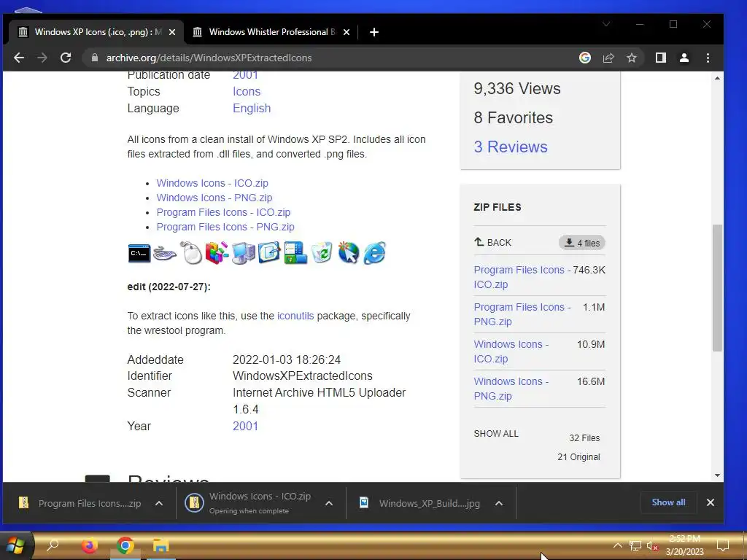Show hidden system tray icons

coord(617,545)
